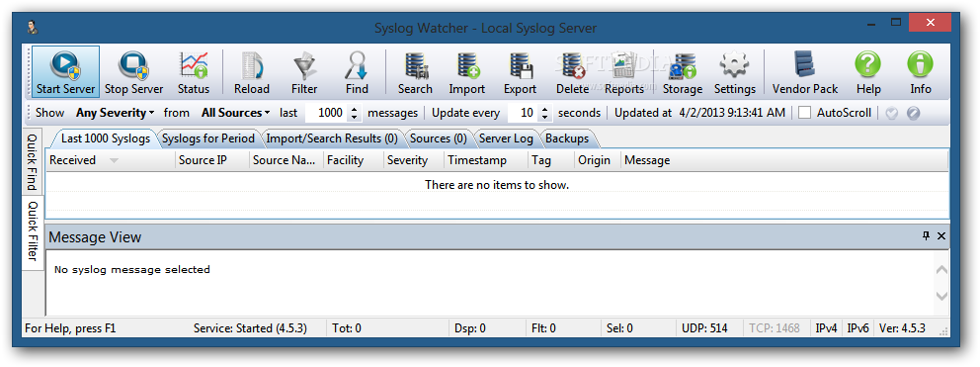This screenshot has width=980, height=367.
Task: Open the Status chart icon
Action: pos(194,65)
